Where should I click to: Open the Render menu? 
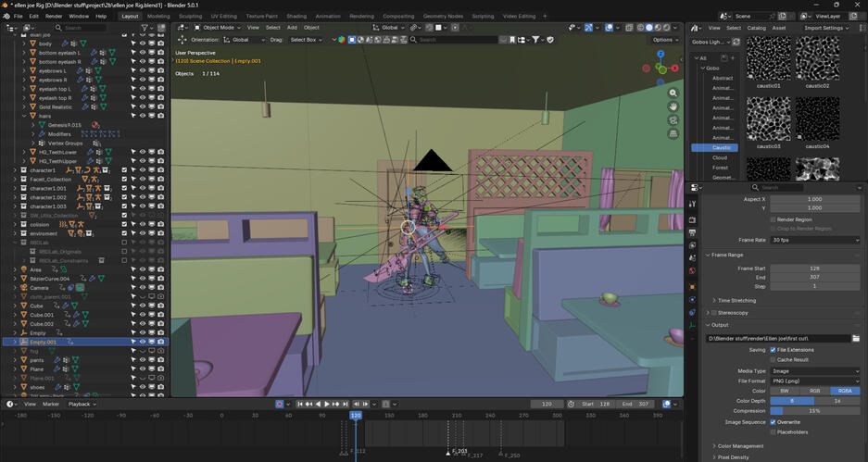[x=54, y=16]
